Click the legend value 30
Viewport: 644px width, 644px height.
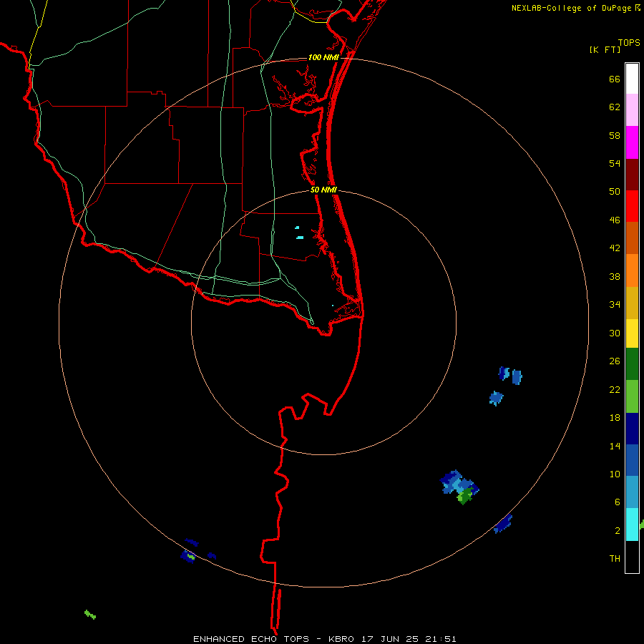[x=615, y=333]
